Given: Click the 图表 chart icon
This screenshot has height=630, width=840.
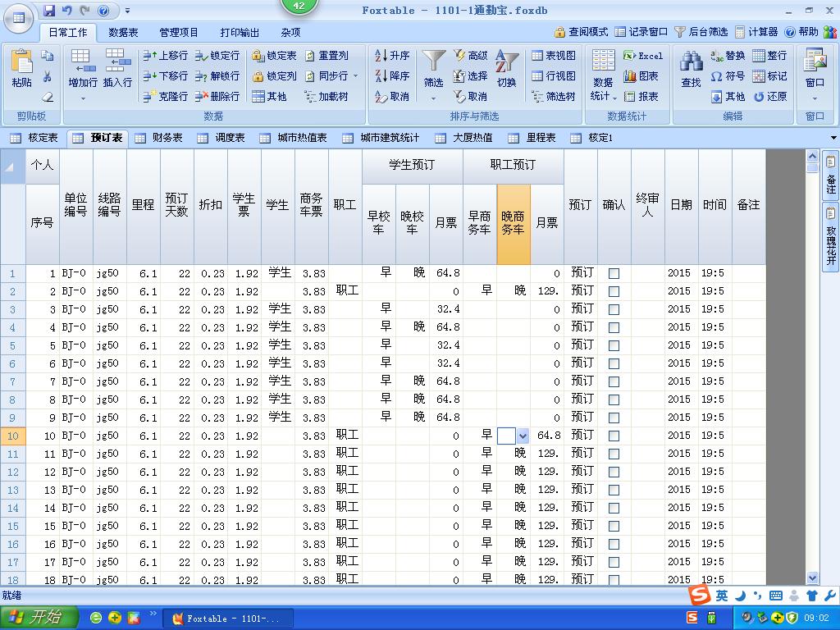Looking at the screenshot, I should 629,76.
